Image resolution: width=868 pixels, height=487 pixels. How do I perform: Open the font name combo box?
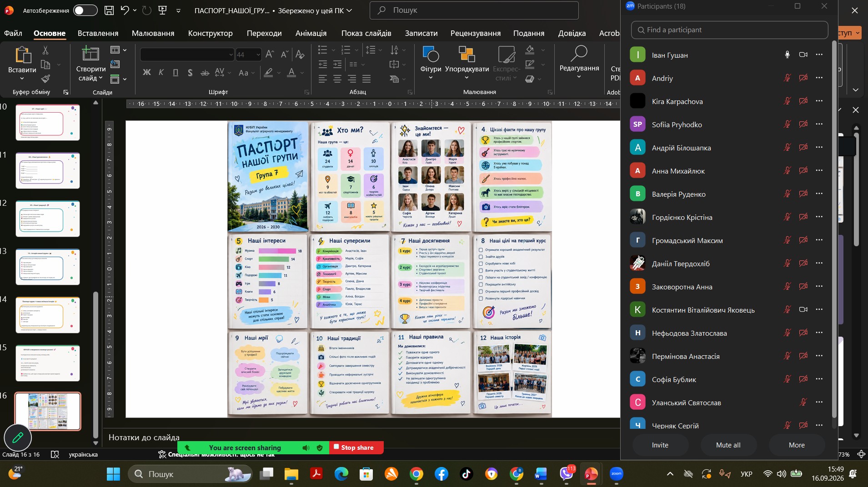pyautogui.click(x=187, y=55)
